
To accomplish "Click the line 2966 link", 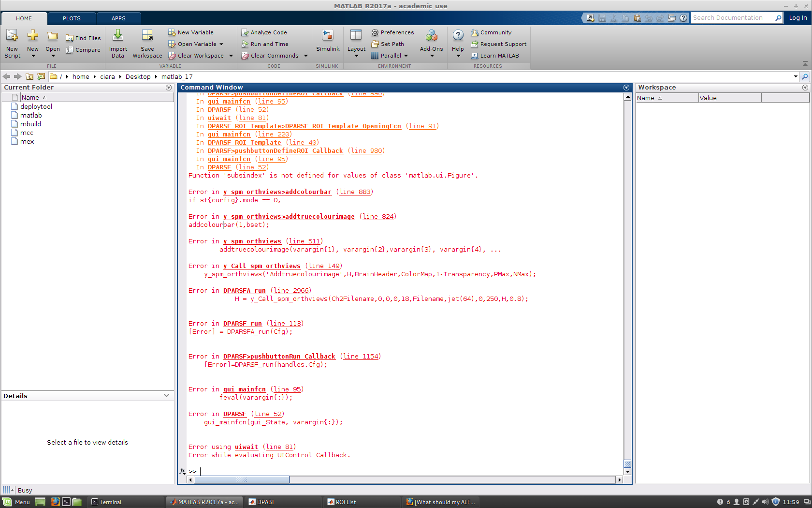I will click(291, 291).
